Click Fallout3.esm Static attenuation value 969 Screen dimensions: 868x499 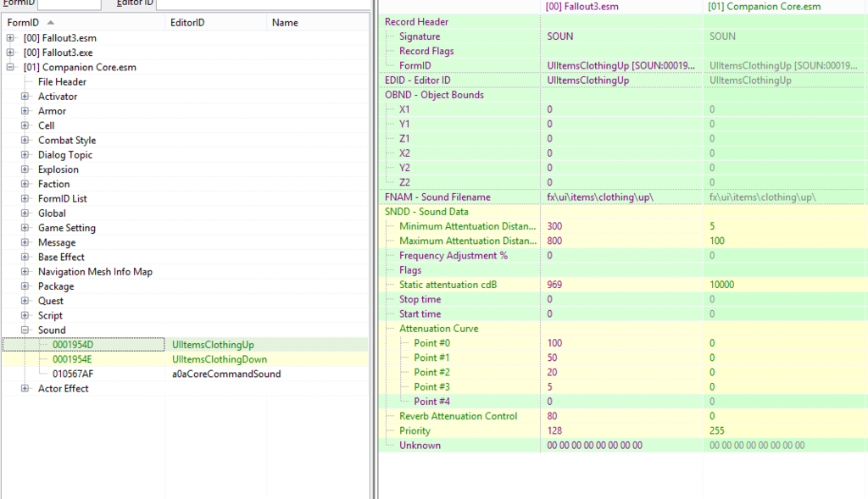554,285
